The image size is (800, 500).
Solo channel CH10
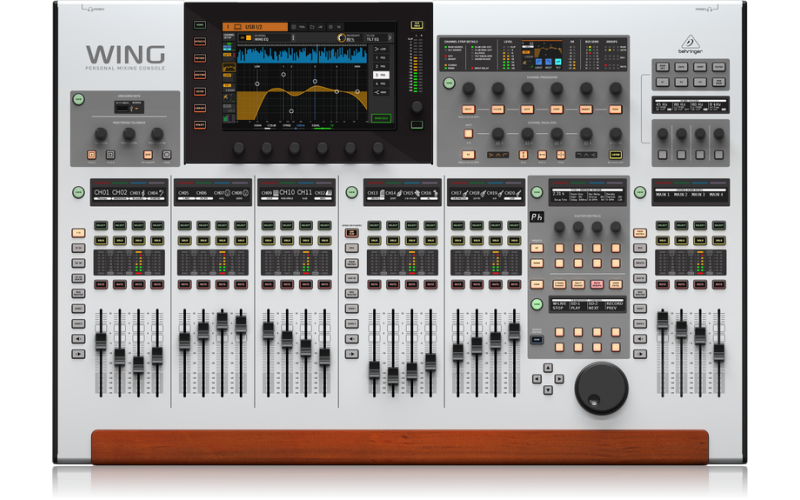pos(287,240)
